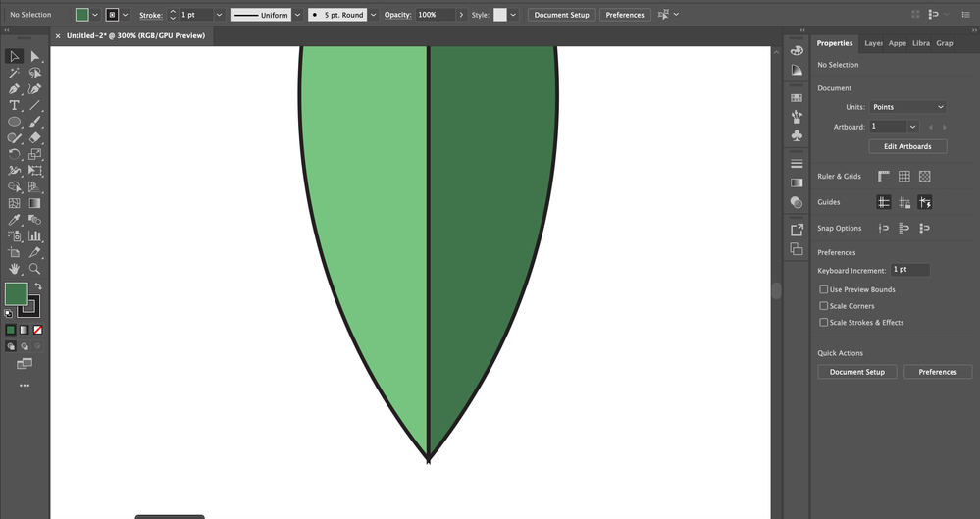The height and width of the screenshot is (519, 980).
Task: Enable Scale Strokes & Effects checkbox
Action: click(824, 322)
